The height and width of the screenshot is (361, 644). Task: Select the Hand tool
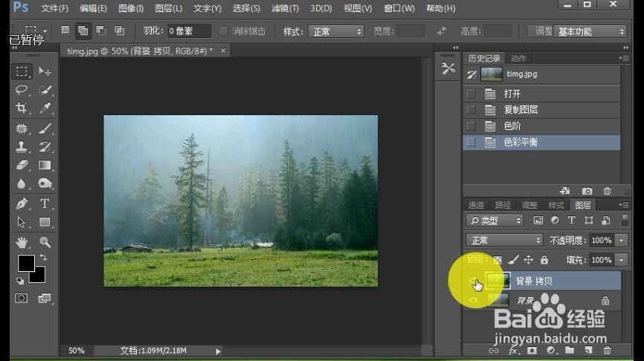(x=22, y=242)
